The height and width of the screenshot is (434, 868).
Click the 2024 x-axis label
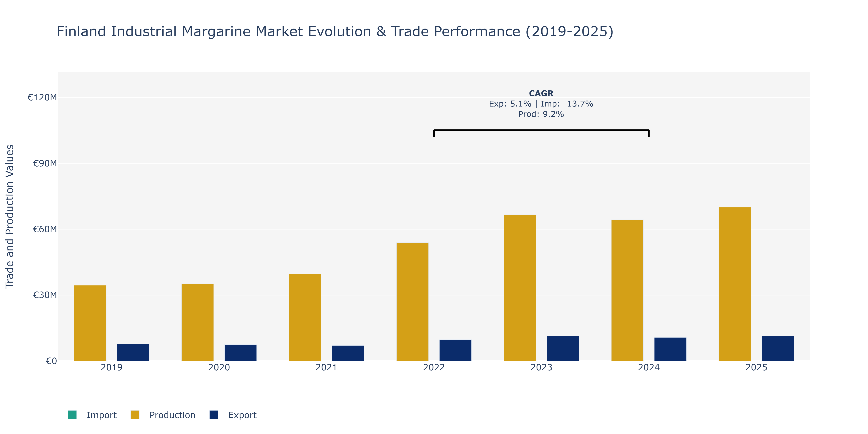pos(649,367)
